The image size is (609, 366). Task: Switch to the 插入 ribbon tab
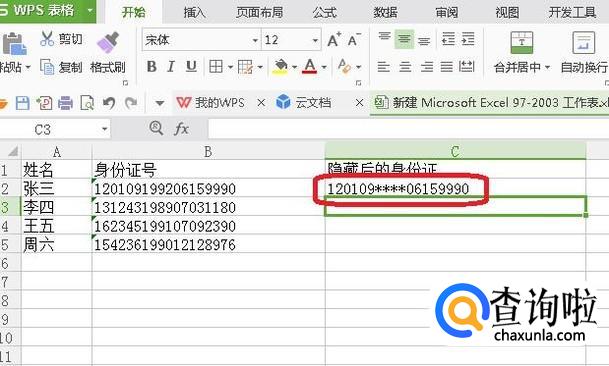point(194,12)
